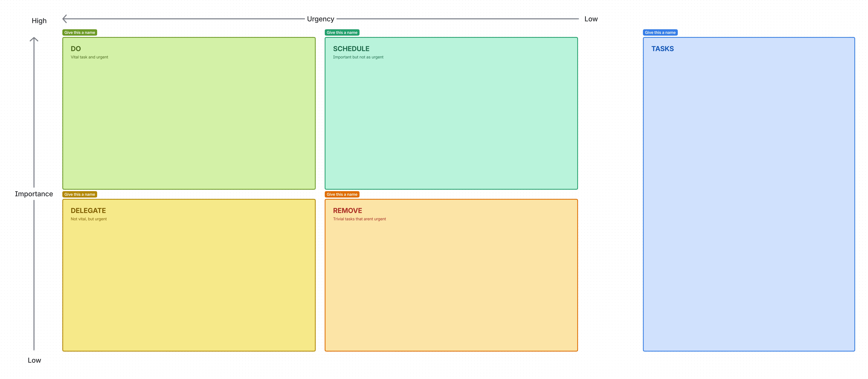Click the 'Vital task and urgent' description text
This screenshot has width=868, height=379.
(x=89, y=57)
